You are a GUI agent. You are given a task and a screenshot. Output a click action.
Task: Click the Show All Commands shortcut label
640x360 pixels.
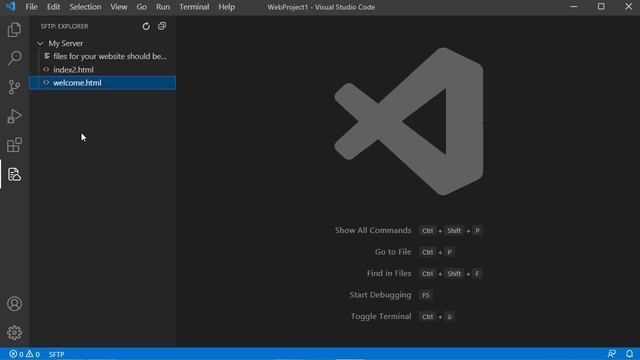[x=373, y=231]
